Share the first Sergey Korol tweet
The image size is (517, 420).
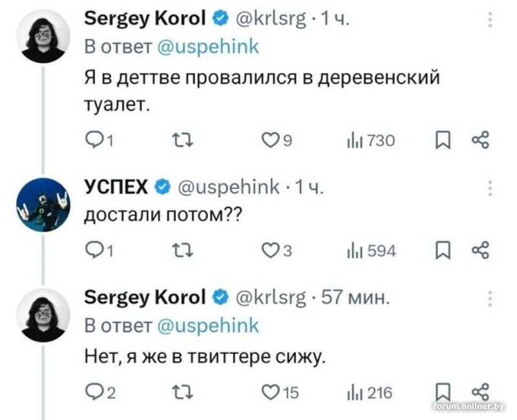click(x=481, y=140)
